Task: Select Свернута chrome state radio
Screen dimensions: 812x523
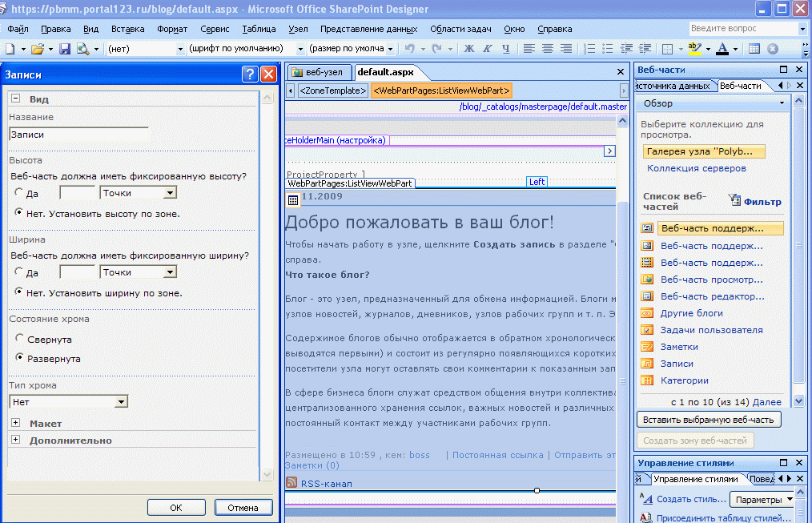Action: point(19,339)
